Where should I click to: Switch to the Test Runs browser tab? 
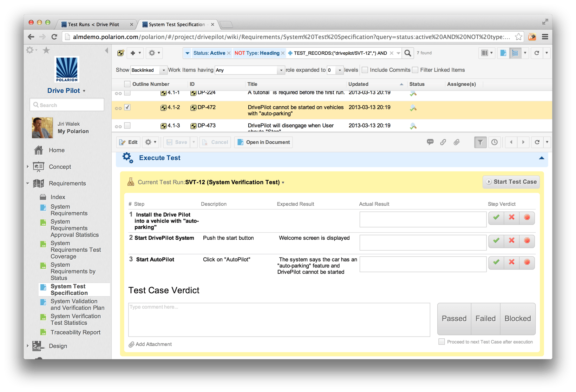point(95,24)
